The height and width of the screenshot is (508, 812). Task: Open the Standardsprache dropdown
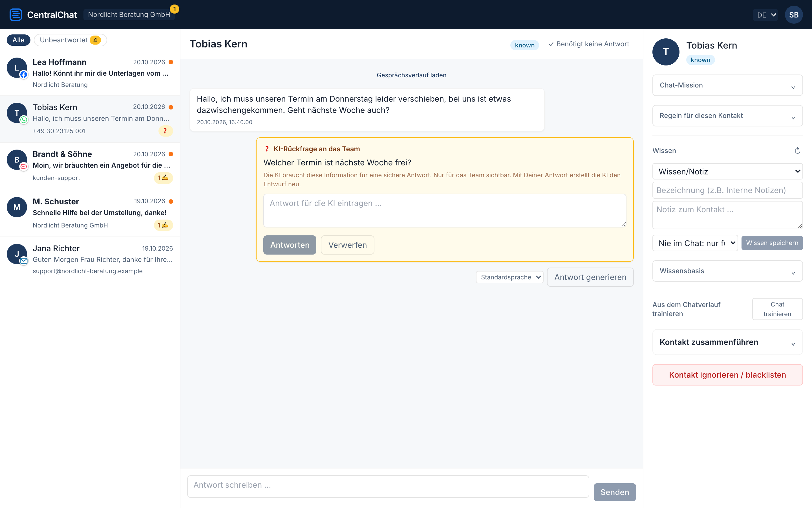tap(509, 277)
